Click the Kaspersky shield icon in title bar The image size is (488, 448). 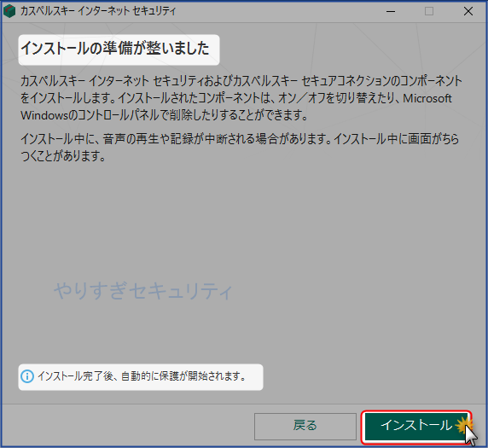9,11
